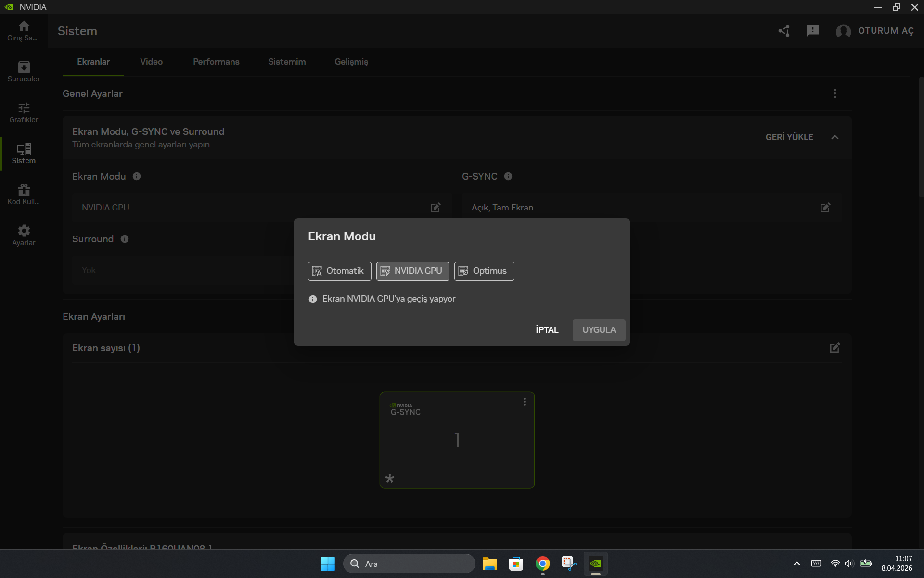This screenshot has height=578, width=924.
Task: Select Otomatik display mode option
Action: click(340, 271)
